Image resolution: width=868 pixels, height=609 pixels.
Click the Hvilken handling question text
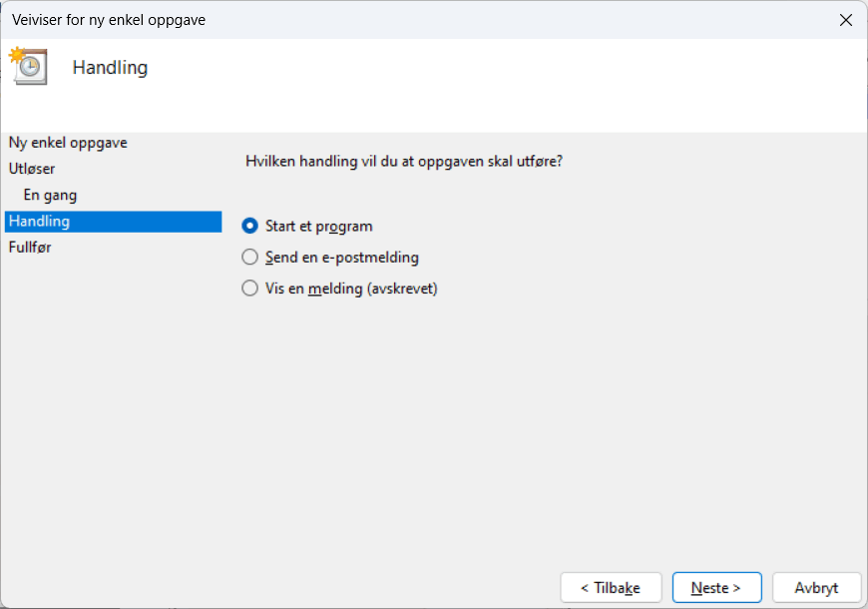404,160
